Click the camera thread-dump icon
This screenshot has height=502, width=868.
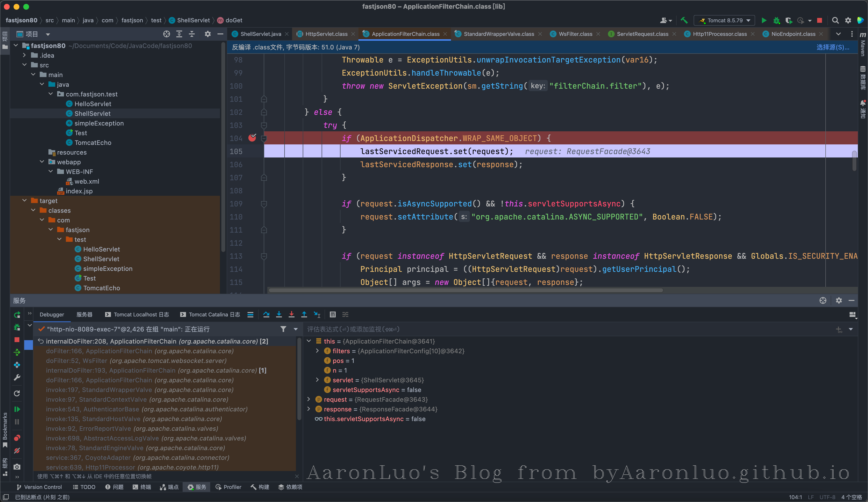point(17,467)
